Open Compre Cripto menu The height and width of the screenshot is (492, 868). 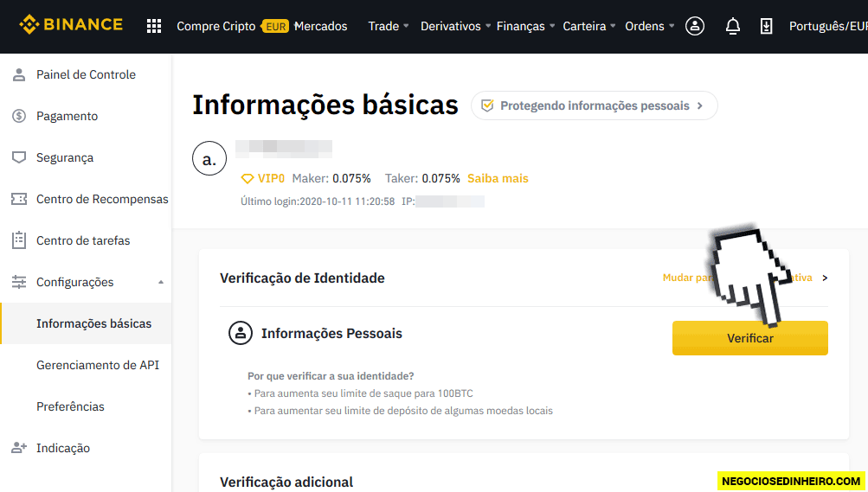coord(215,26)
